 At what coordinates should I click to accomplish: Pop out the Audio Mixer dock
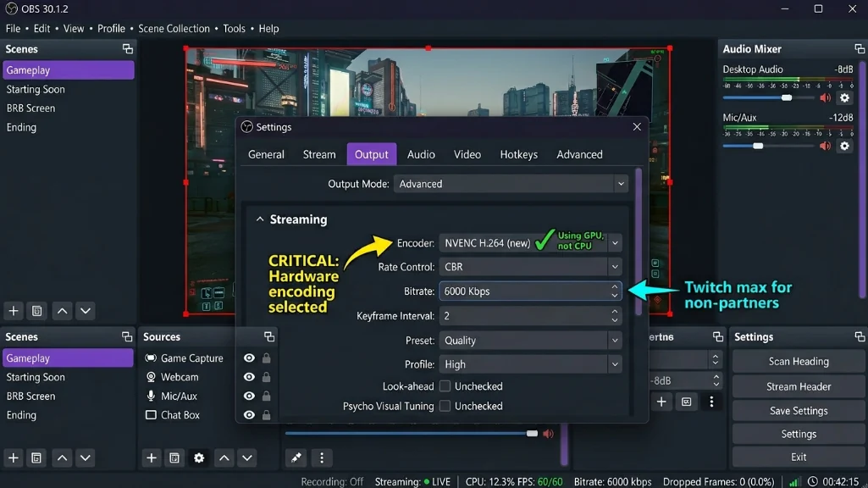tap(860, 49)
